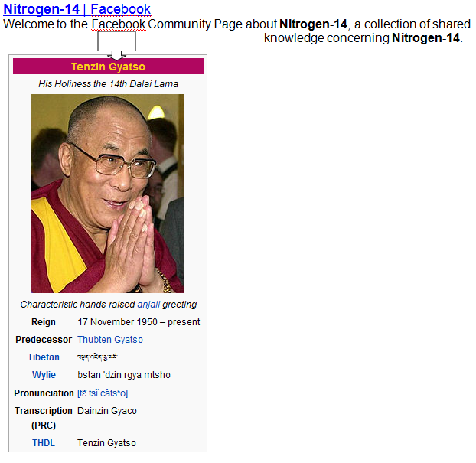Open the anjali link in caption

tap(148, 305)
